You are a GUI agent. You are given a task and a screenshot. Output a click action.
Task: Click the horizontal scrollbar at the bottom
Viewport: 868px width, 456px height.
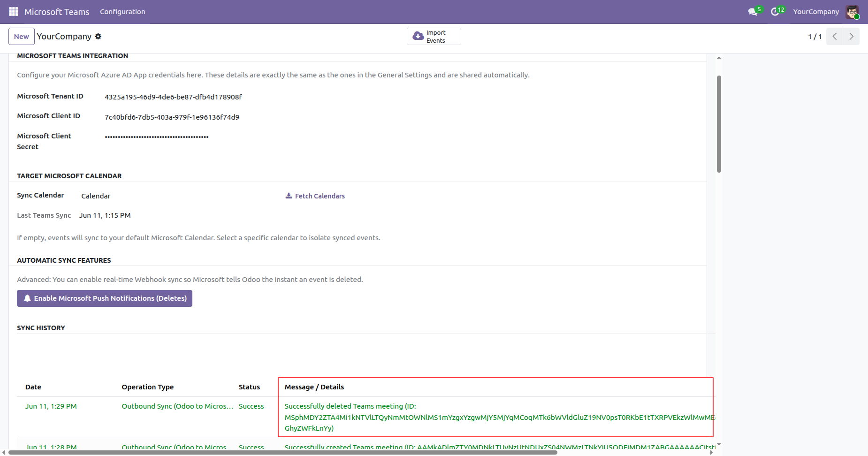click(x=283, y=453)
